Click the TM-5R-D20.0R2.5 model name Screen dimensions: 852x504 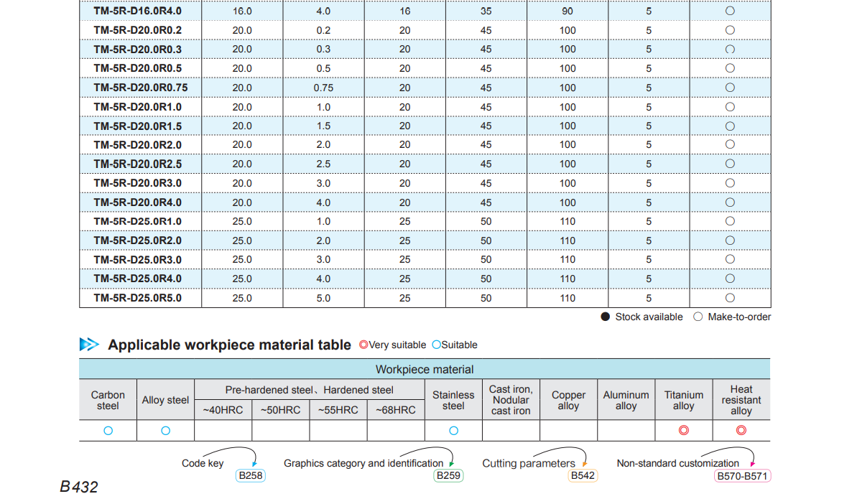tap(138, 164)
